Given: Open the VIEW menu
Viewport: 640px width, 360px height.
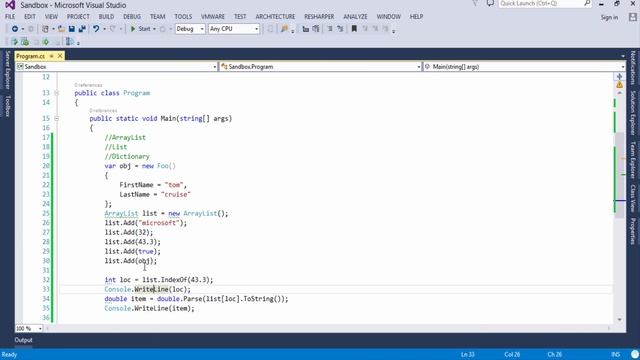Looking at the screenshot, I should 51,17.
